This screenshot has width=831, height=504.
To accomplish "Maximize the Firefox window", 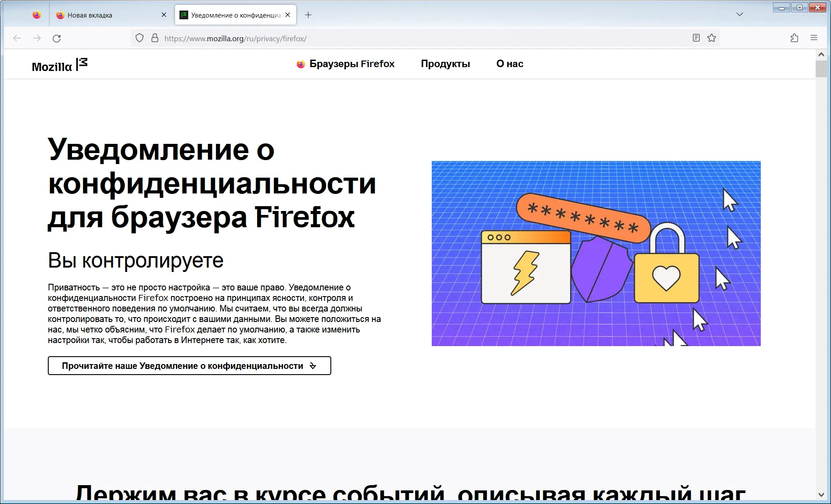I will tap(799, 8).
